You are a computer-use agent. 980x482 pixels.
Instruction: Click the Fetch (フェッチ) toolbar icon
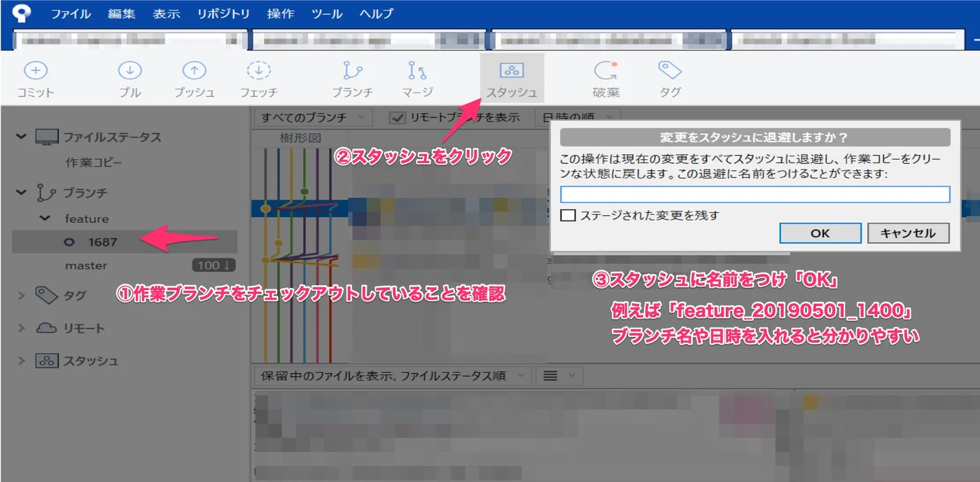(x=259, y=70)
